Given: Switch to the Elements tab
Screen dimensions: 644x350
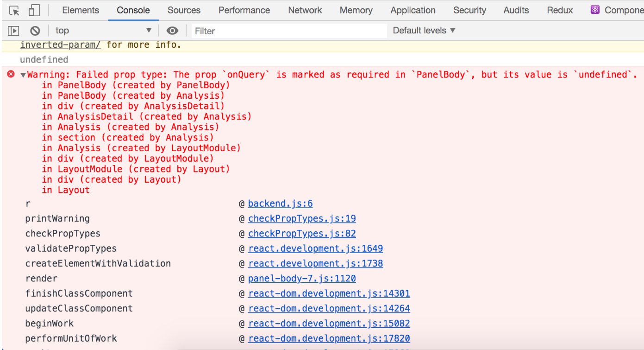Looking at the screenshot, I should click(81, 10).
